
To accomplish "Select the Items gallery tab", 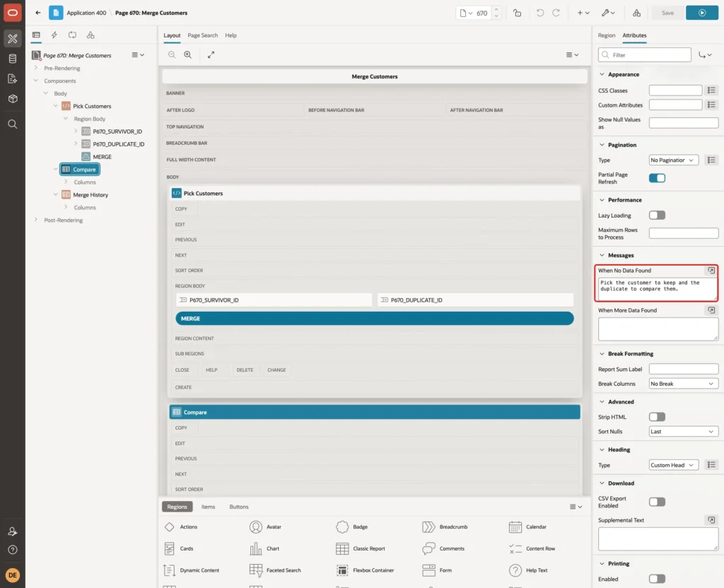I will pos(209,507).
